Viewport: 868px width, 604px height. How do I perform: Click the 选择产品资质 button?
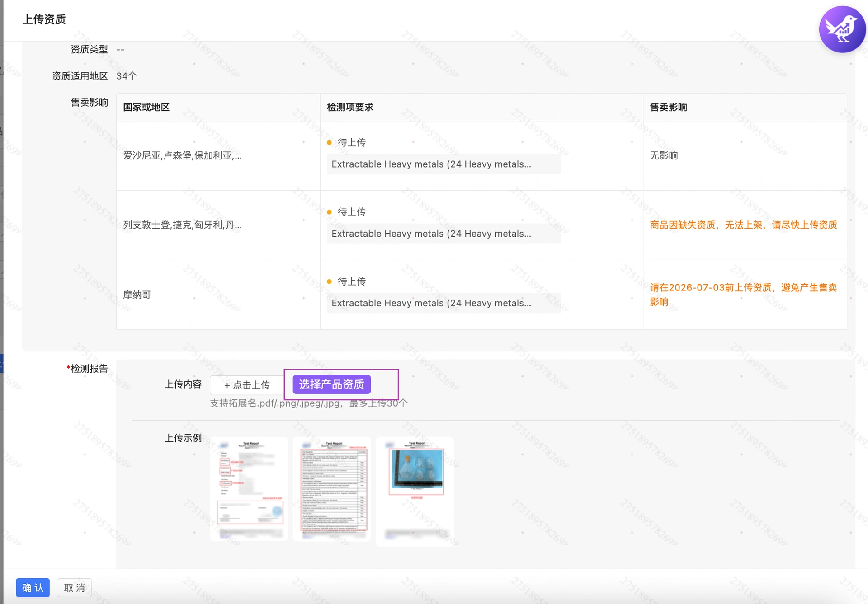coord(332,384)
